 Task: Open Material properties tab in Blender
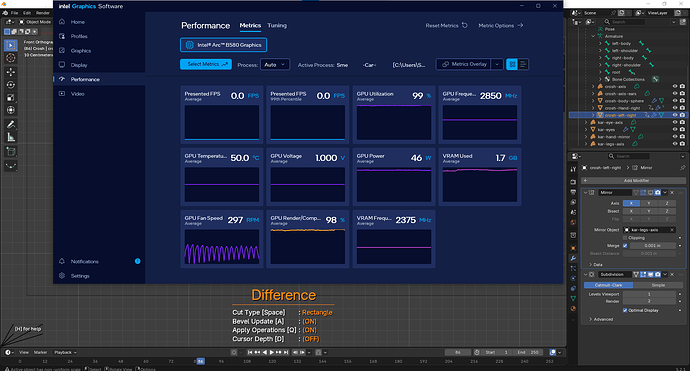pyautogui.click(x=573, y=309)
